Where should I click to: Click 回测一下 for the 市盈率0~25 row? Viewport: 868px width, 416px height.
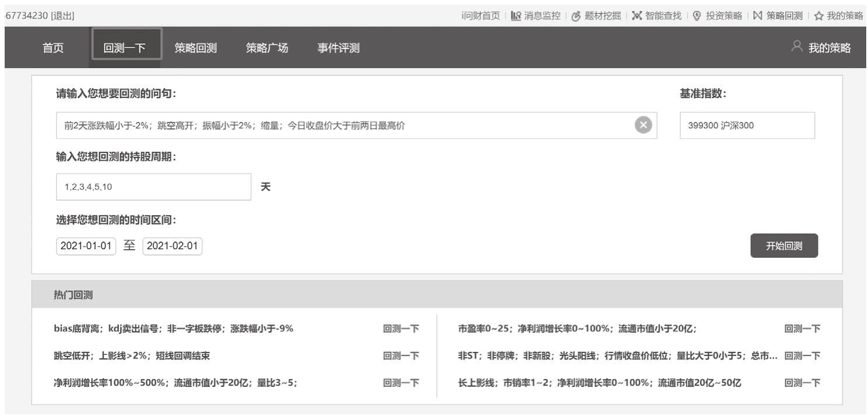point(802,328)
